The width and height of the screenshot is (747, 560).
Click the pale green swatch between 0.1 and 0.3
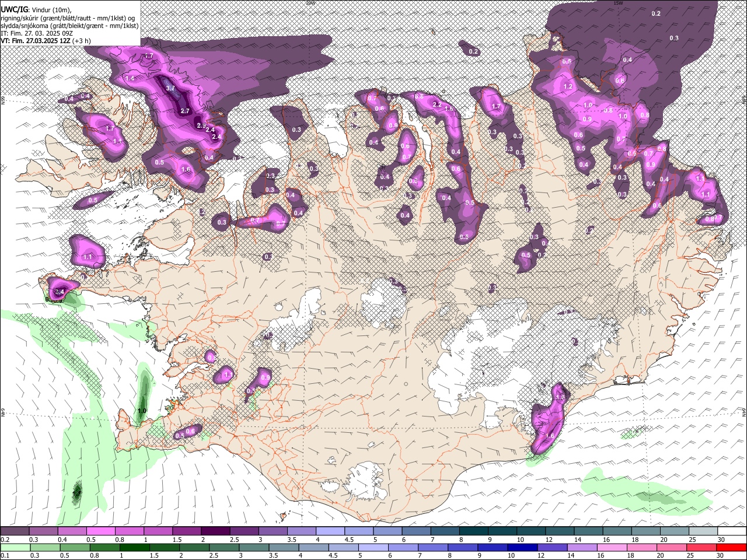(x=15, y=547)
